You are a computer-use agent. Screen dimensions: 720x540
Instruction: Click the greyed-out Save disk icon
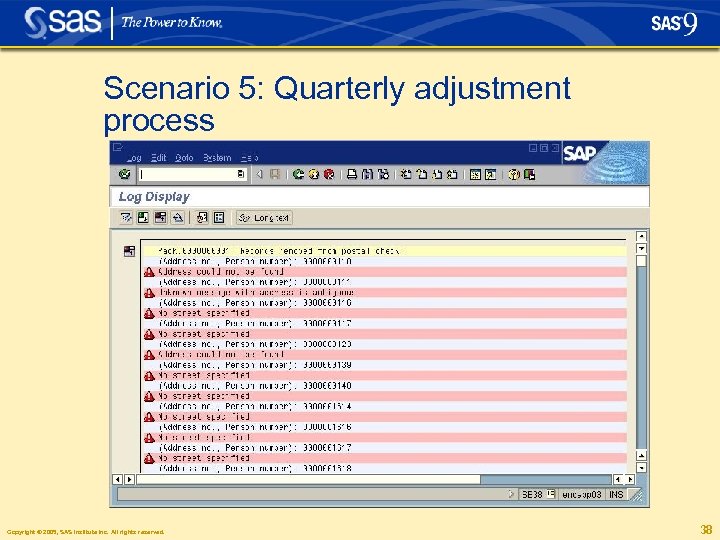[275, 174]
